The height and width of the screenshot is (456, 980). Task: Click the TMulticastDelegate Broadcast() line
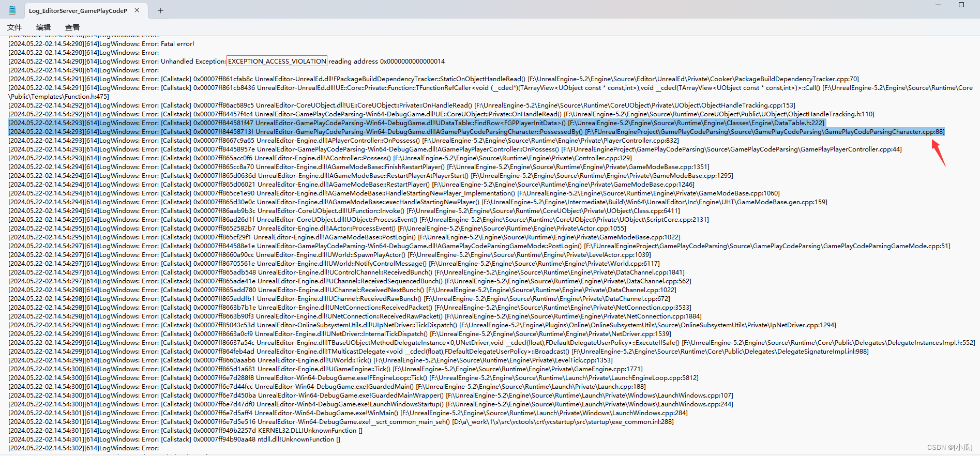[439, 352]
